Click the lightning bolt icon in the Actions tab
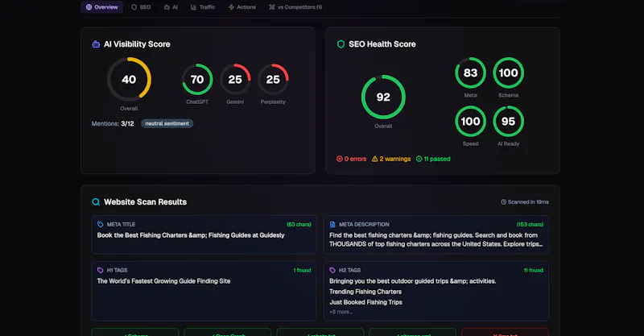This screenshot has width=644, height=336. [231, 7]
